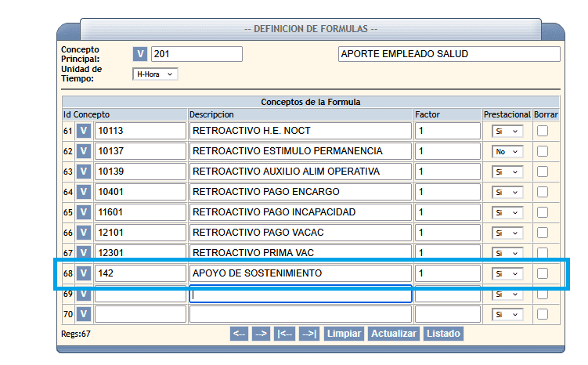Tick Borrar checkbox for APOYO DE SOSTENIMIENTO
The image size is (588, 365).
tap(543, 273)
